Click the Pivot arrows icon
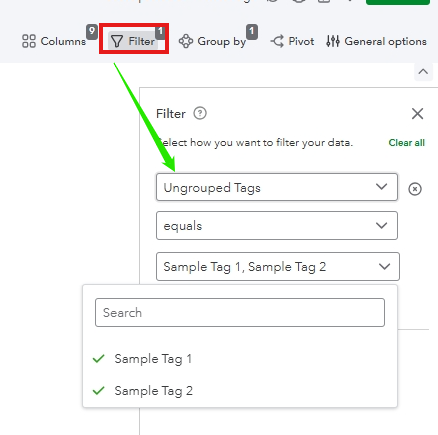This screenshot has width=438, height=435. (x=277, y=41)
